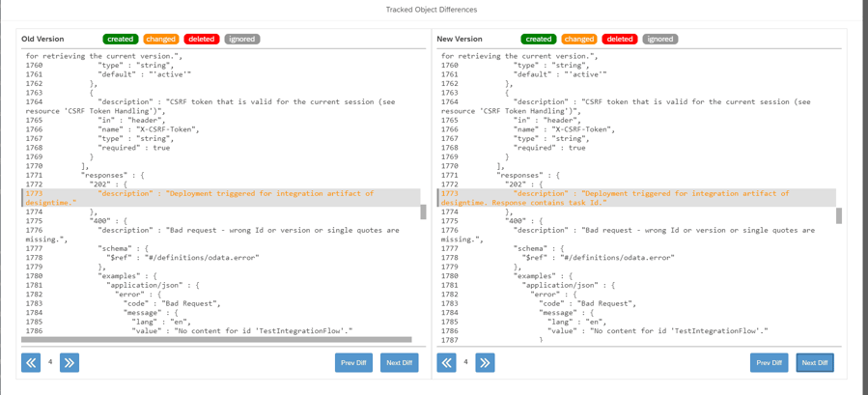Click Prev Diff in New Version pane
Viewport: 868px width, 395px height.
[770, 362]
